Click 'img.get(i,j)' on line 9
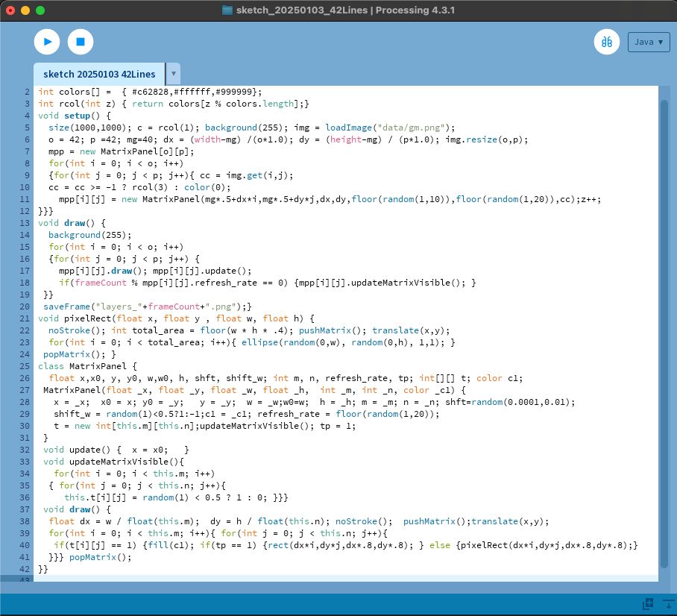Screen dimensions: 677x616 click(257, 175)
